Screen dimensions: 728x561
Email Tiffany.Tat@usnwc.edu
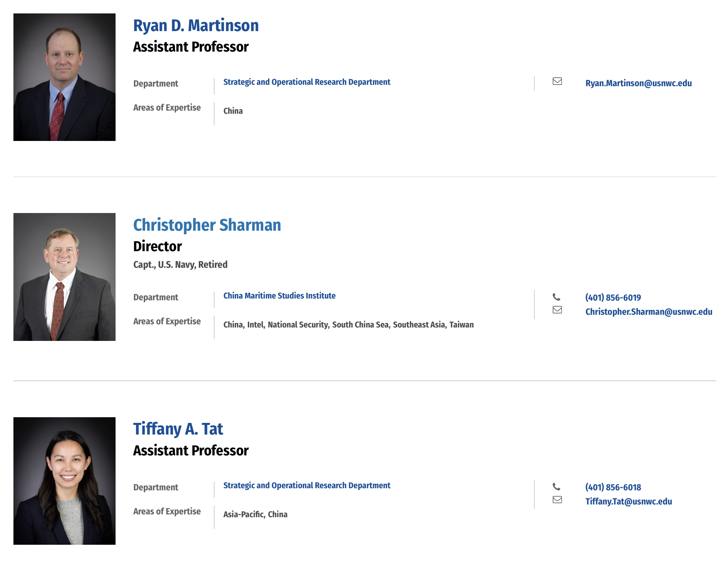(x=629, y=502)
